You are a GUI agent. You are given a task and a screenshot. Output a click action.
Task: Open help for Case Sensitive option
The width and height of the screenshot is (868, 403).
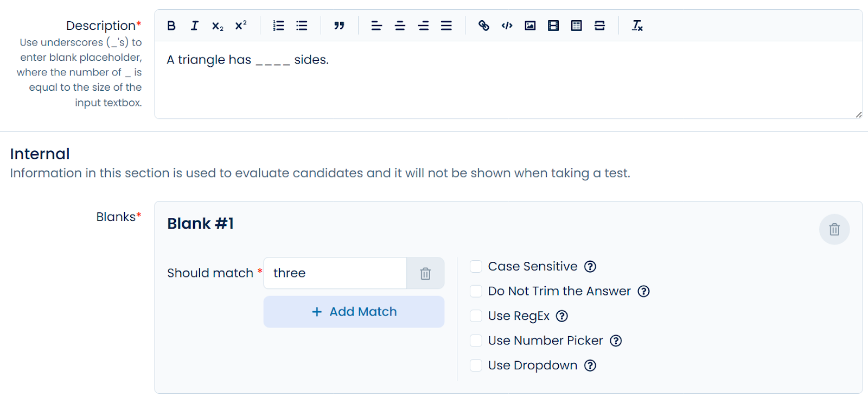pos(590,267)
